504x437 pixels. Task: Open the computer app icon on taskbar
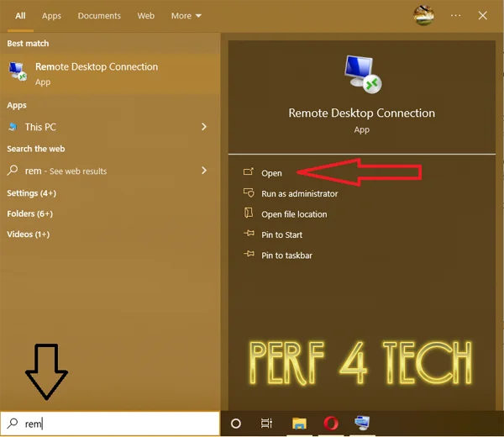362,424
